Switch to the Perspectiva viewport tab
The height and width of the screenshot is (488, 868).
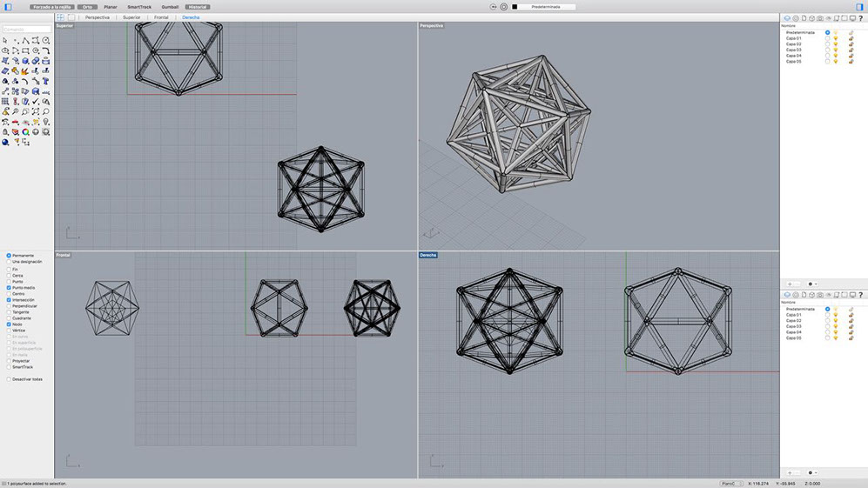98,17
